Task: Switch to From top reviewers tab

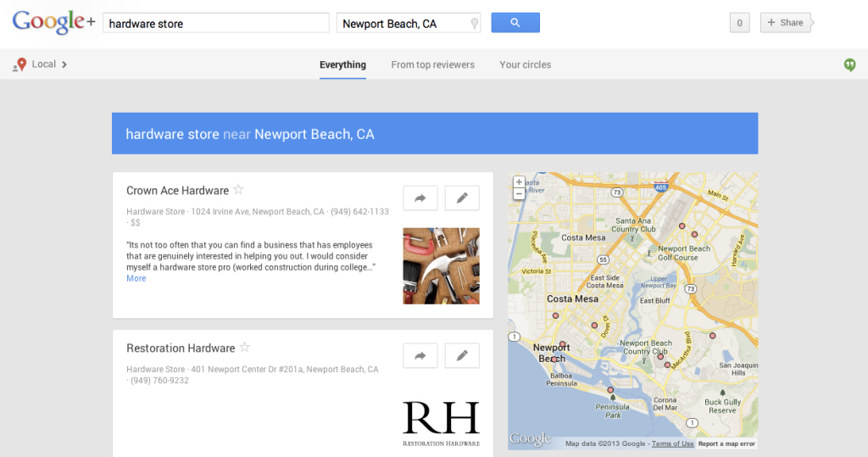Action: [433, 64]
